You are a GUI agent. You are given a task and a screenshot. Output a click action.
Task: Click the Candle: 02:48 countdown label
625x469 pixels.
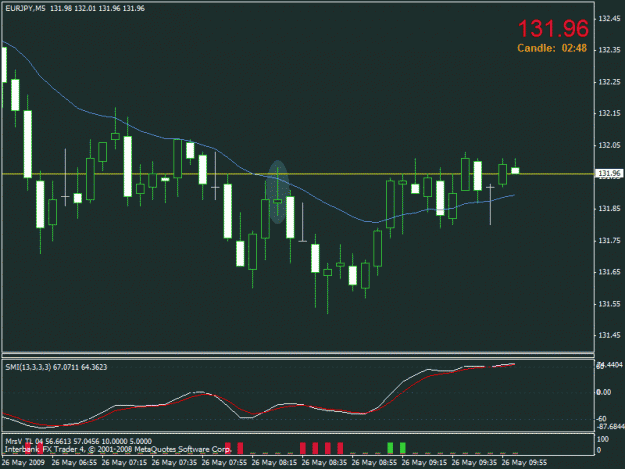pos(552,48)
